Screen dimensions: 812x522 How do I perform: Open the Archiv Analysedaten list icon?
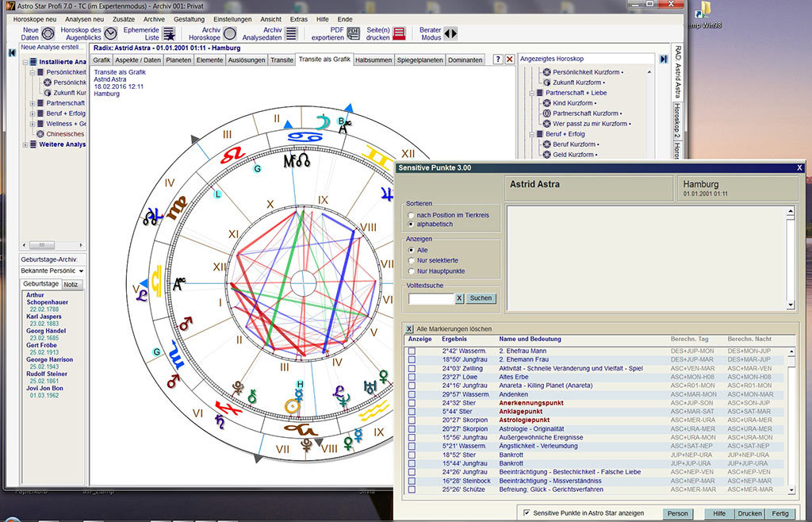pos(292,33)
